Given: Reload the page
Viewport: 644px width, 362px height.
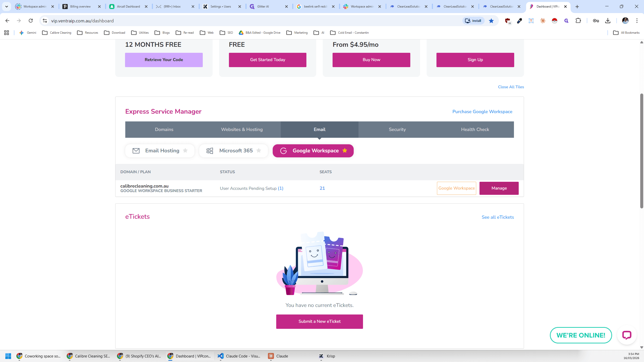Looking at the screenshot, I should [31, 21].
